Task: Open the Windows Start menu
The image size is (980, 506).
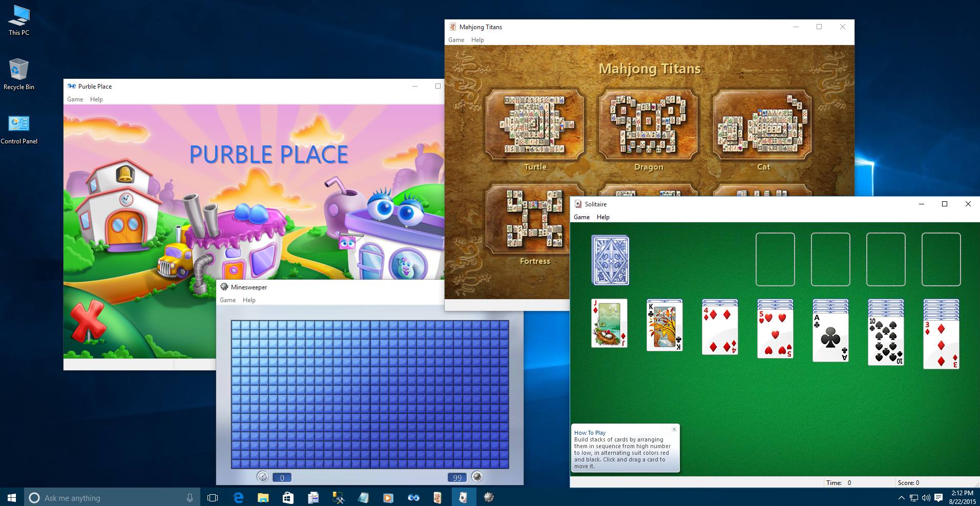Action: (x=12, y=497)
